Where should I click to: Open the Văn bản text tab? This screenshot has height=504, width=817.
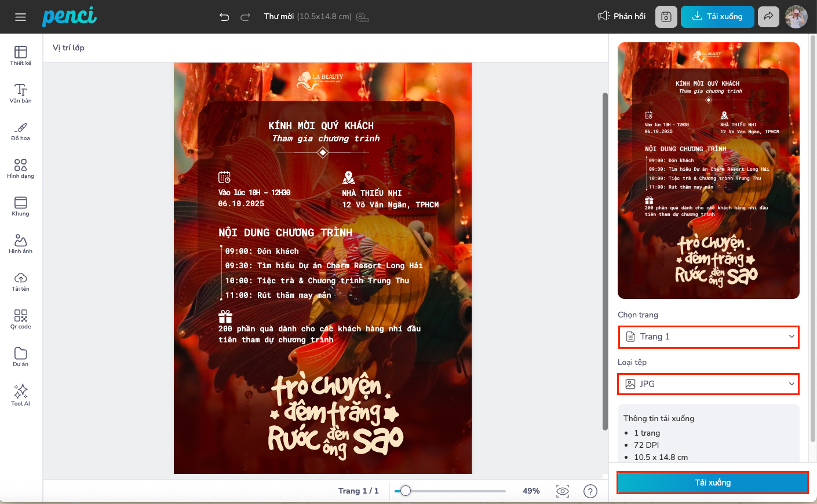click(x=20, y=93)
